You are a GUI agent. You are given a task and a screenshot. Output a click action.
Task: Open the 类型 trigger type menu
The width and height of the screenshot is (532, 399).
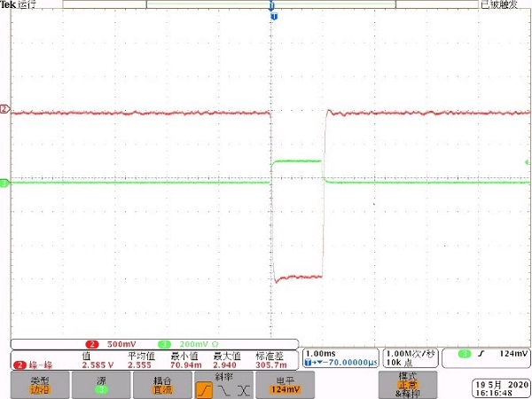click(40, 385)
